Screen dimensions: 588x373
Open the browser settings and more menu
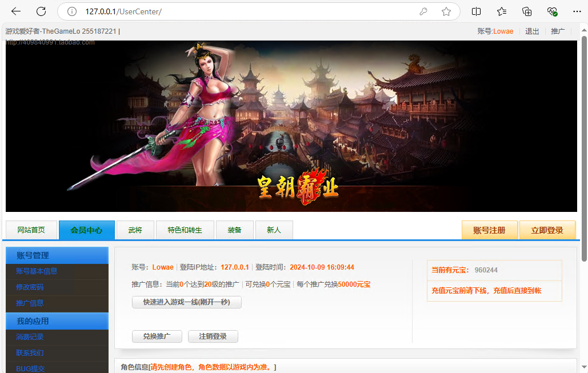577,11
